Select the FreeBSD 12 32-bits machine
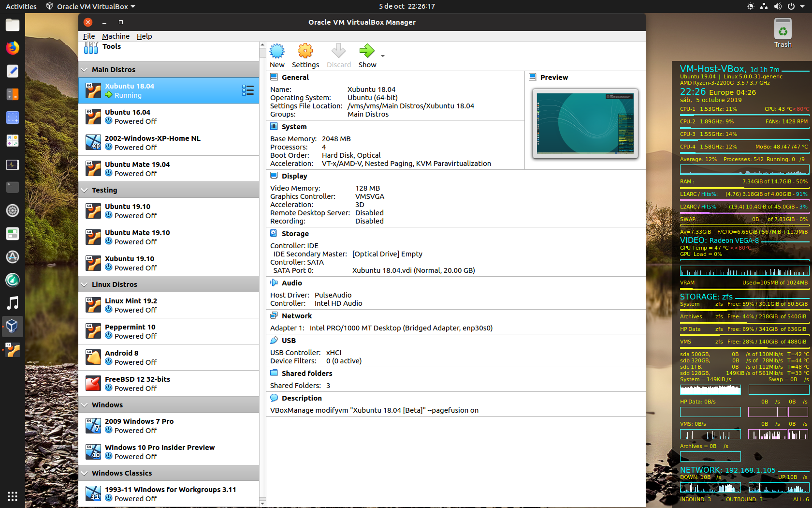Image resolution: width=812 pixels, height=508 pixels. pyautogui.click(x=169, y=384)
